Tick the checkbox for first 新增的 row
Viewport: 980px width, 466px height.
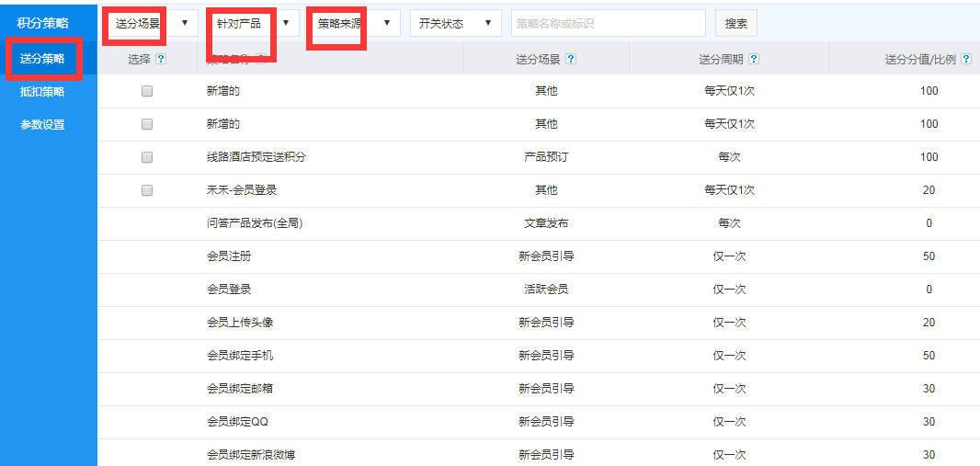[147, 91]
